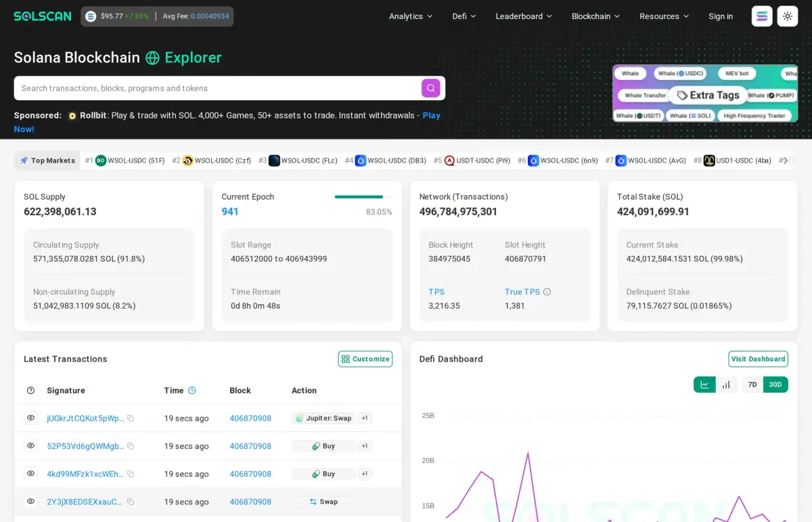
Task: Click the SOL price coin icon
Action: point(91,16)
